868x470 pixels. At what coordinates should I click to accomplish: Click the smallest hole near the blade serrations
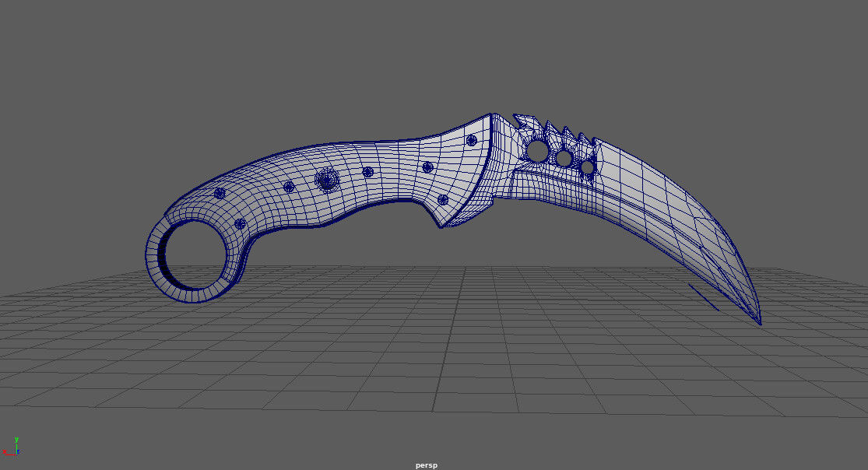[586, 166]
